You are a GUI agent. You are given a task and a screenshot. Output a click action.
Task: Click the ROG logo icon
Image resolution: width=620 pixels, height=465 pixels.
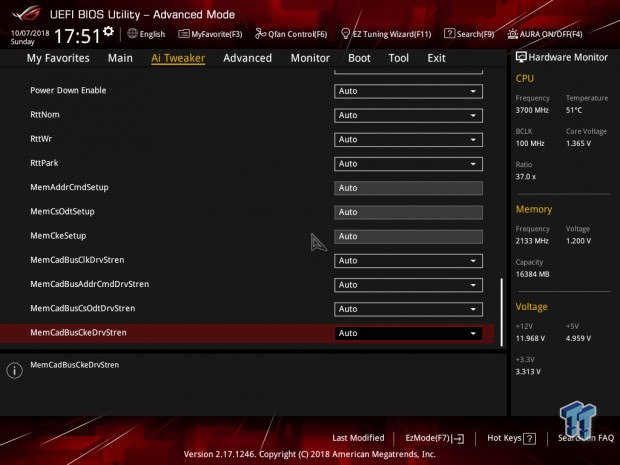click(27, 14)
